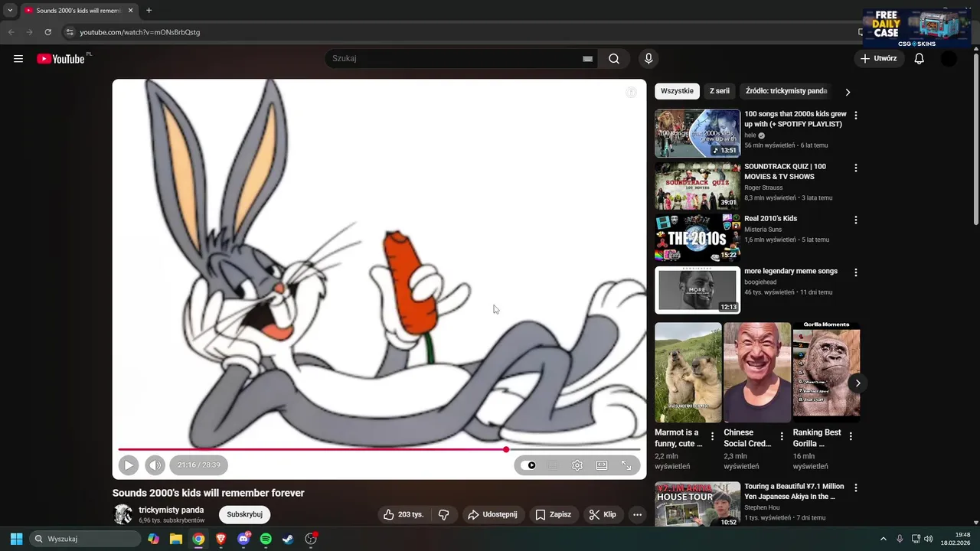The width and height of the screenshot is (980, 551).
Task: Click the search magnifier button
Action: (x=614, y=59)
